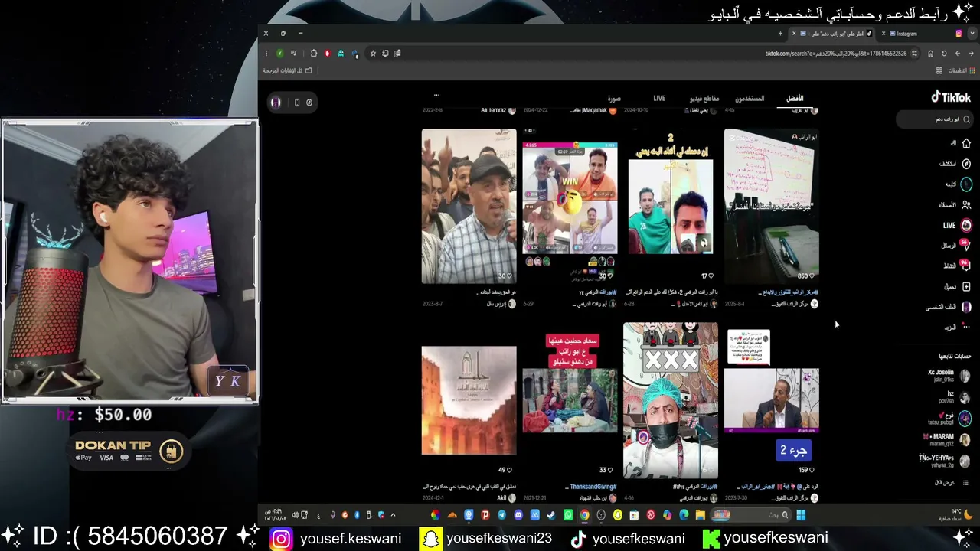
Task: Open Snapchat from the taskbar
Action: coord(617,515)
